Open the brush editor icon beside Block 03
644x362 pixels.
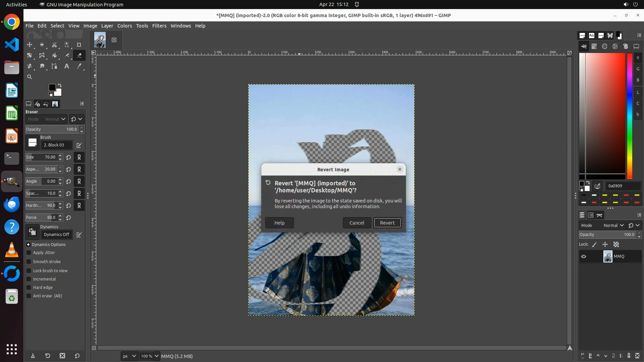pos(79,145)
